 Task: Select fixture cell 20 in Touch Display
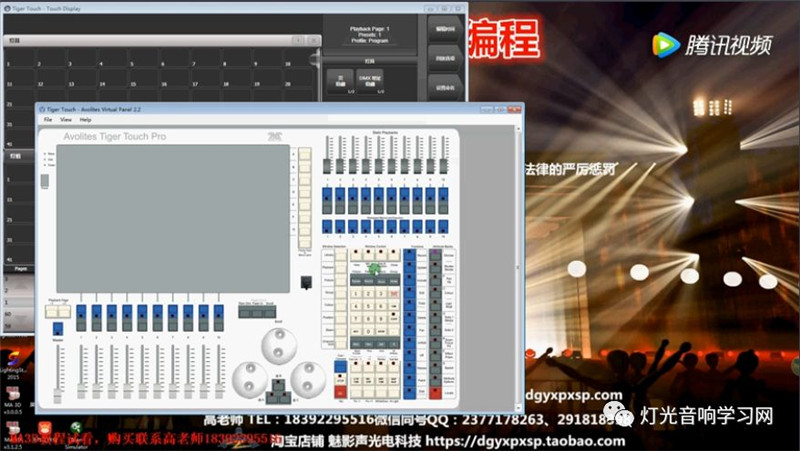click(x=298, y=78)
